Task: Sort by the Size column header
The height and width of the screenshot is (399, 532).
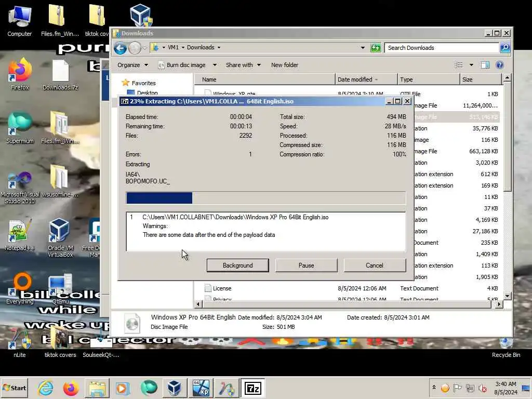Action: [x=481, y=79]
